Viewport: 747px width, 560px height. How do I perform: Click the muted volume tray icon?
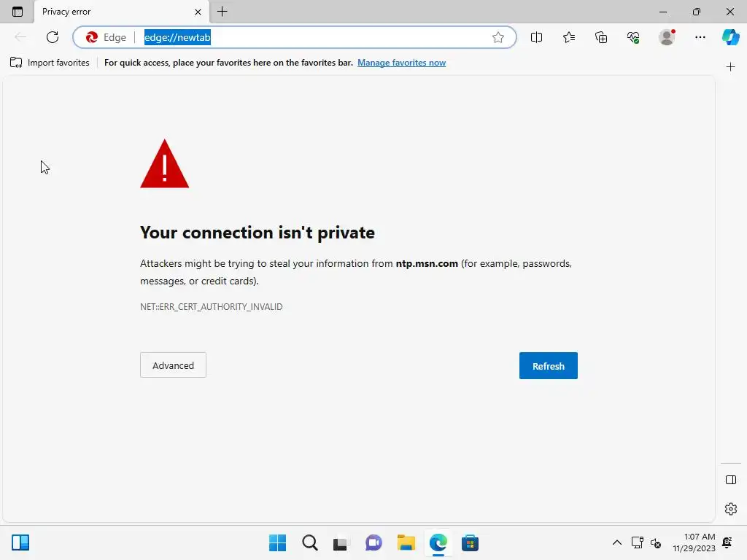(656, 542)
